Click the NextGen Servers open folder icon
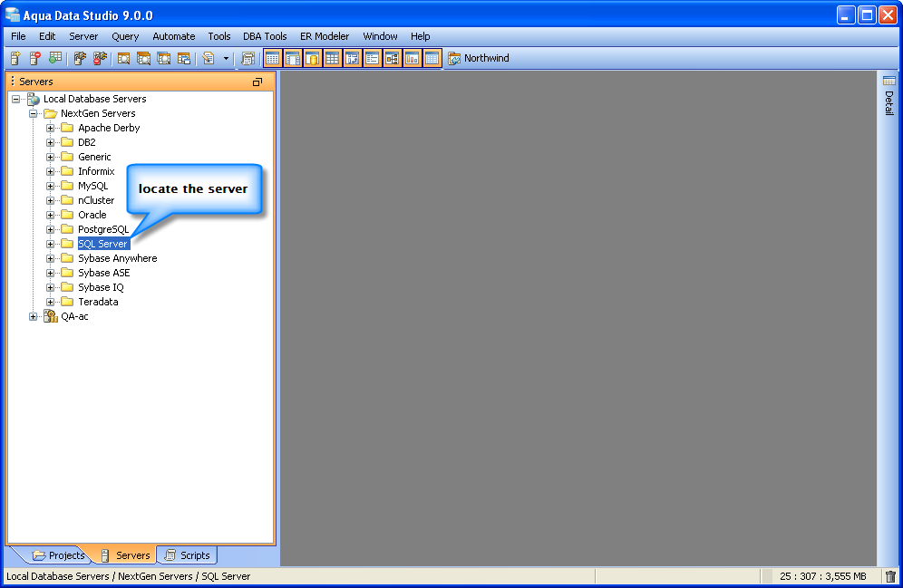This screenshot has height=588, width=903. [51, 113]
